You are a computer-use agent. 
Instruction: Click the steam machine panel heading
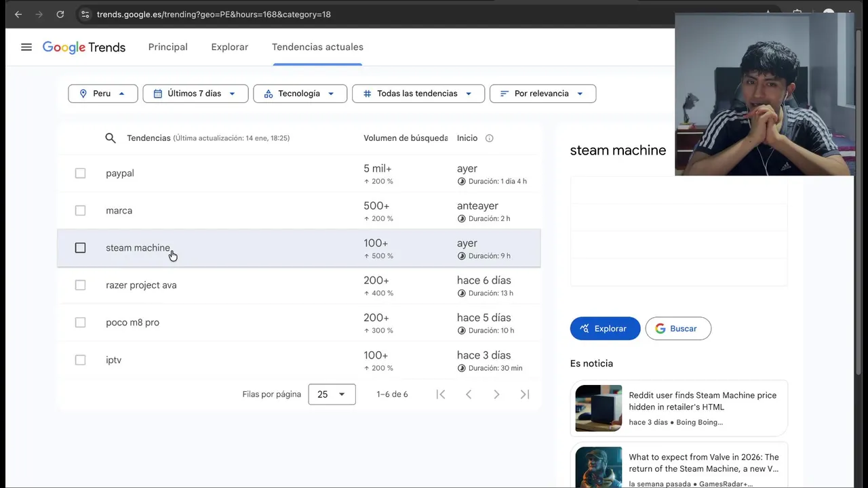click(x=618, y=150)
